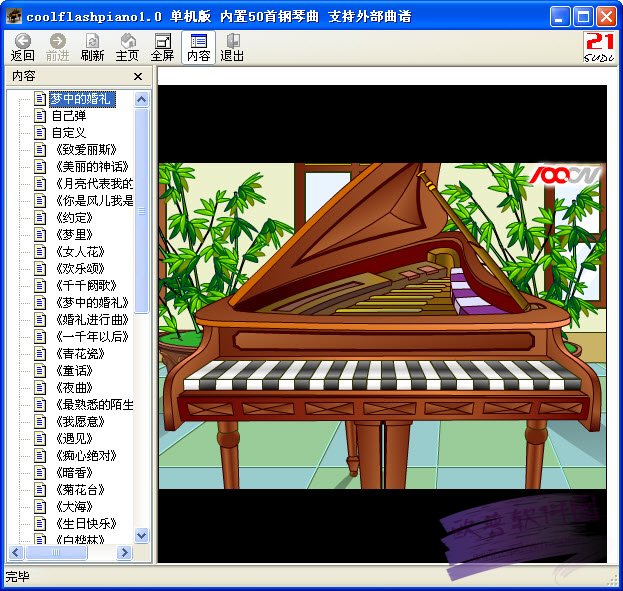Switch to 全屏 fullscreen mode
This screenshot has width=623, height=591.
point(163,47)
